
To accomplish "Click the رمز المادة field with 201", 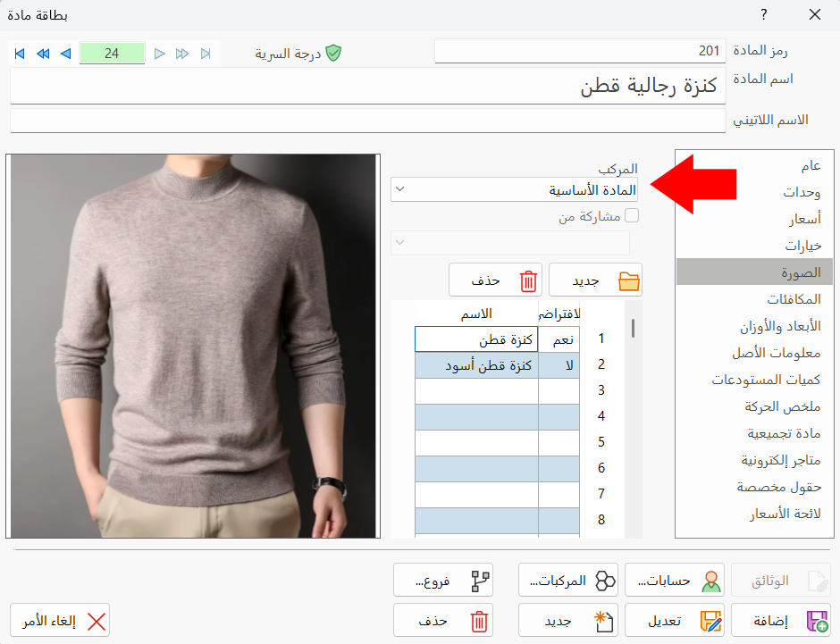I will pos(580,51).
